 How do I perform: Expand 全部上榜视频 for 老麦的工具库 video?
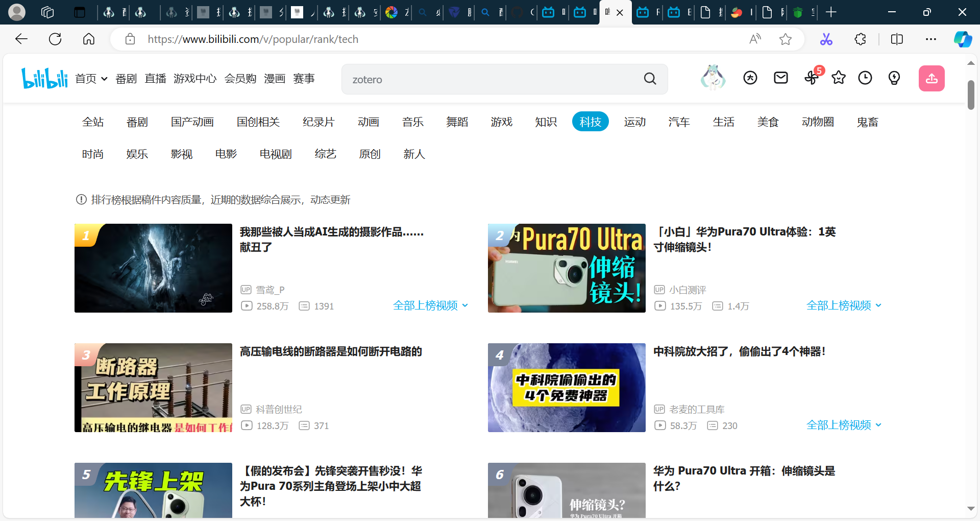coord(844,425)
